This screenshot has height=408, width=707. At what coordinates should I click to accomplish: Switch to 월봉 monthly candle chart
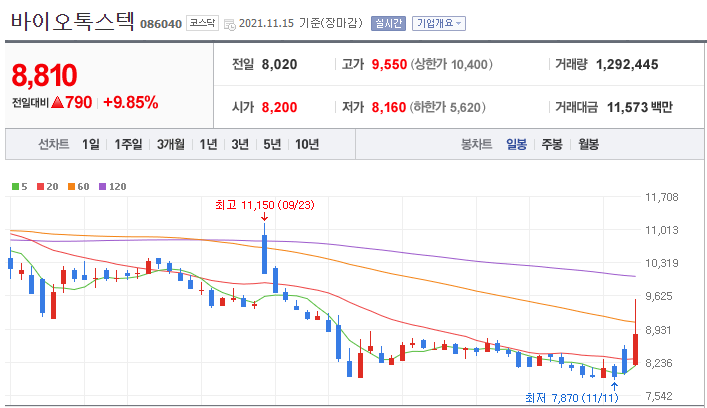[588, 144]
